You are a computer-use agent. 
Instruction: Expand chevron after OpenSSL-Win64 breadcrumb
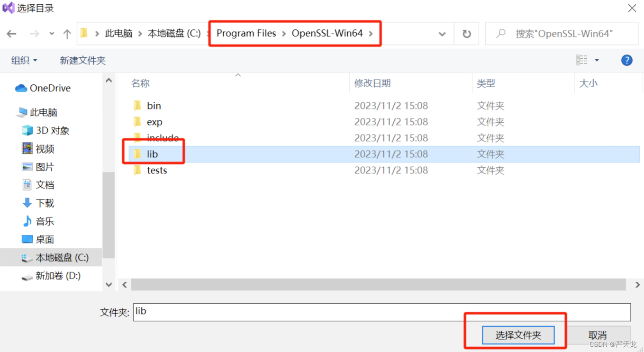tap(371, 34)
